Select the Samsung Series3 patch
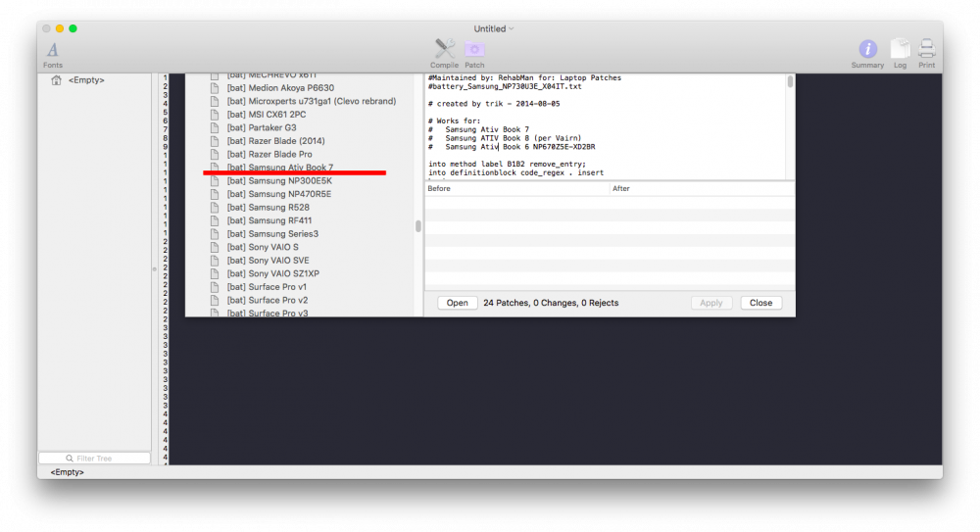Screen dimensions: 980x532 (272, 234)
